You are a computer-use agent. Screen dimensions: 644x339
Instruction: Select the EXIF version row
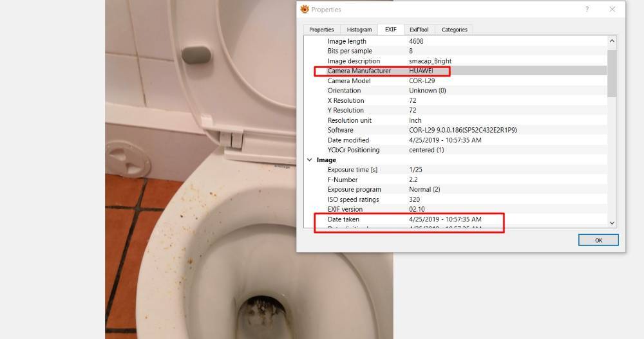(455, 209)
